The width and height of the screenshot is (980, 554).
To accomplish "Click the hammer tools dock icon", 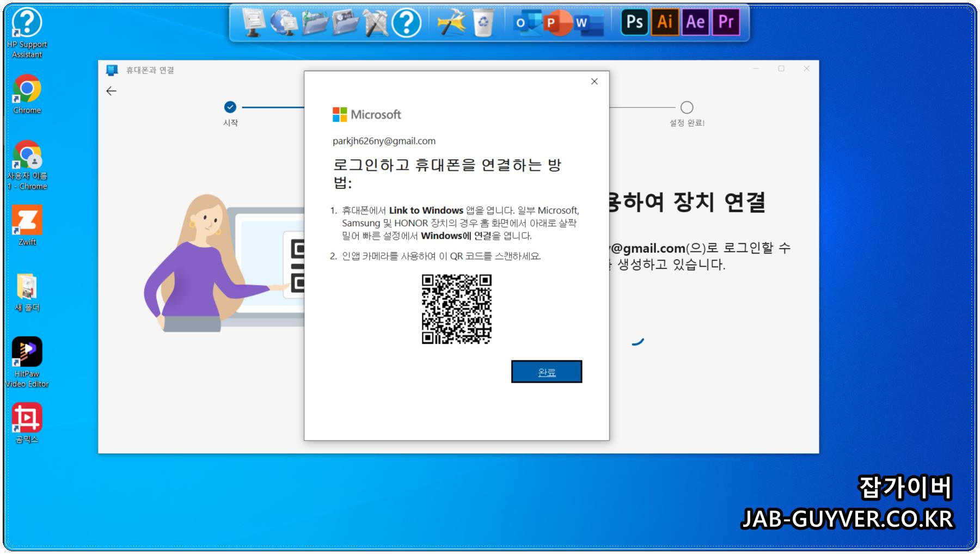I will coord(452,23).
